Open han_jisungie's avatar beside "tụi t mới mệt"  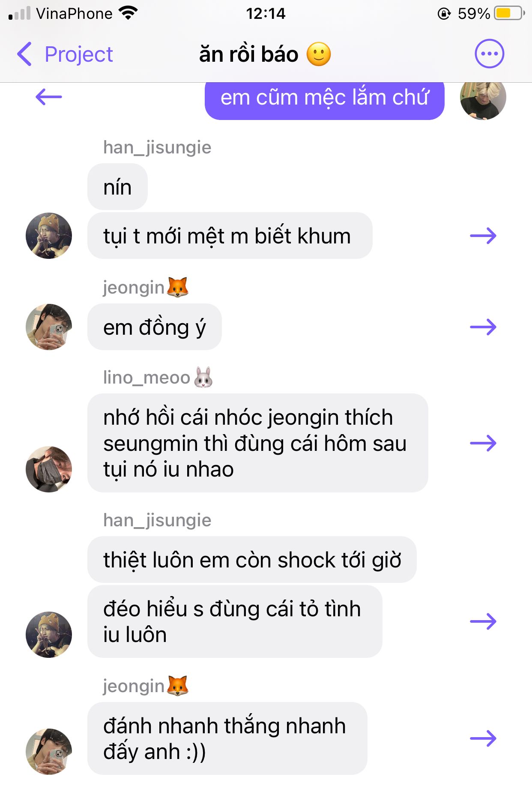[49, 236]
